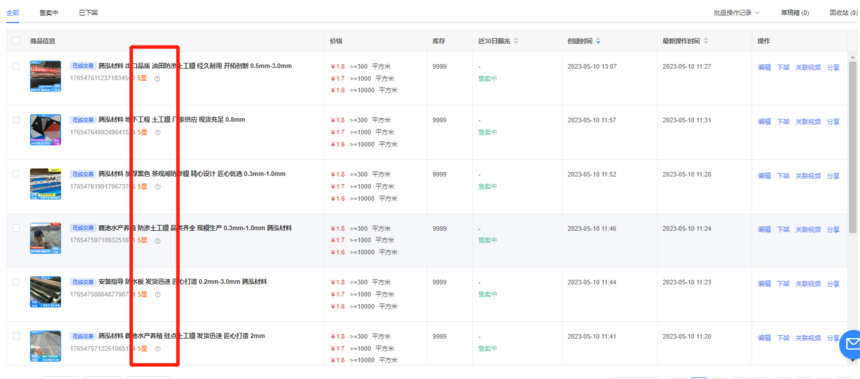Click 编辑 for the row created 13:07

[x=764, y=68]
